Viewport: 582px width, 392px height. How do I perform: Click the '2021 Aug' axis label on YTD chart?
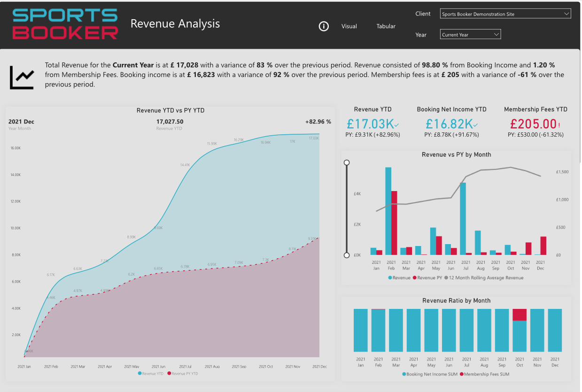[212, 367]
